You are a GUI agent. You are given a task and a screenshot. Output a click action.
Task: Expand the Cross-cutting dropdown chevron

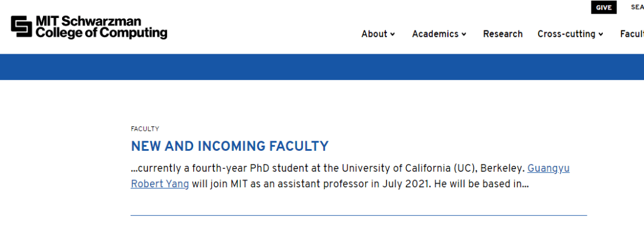601,35
